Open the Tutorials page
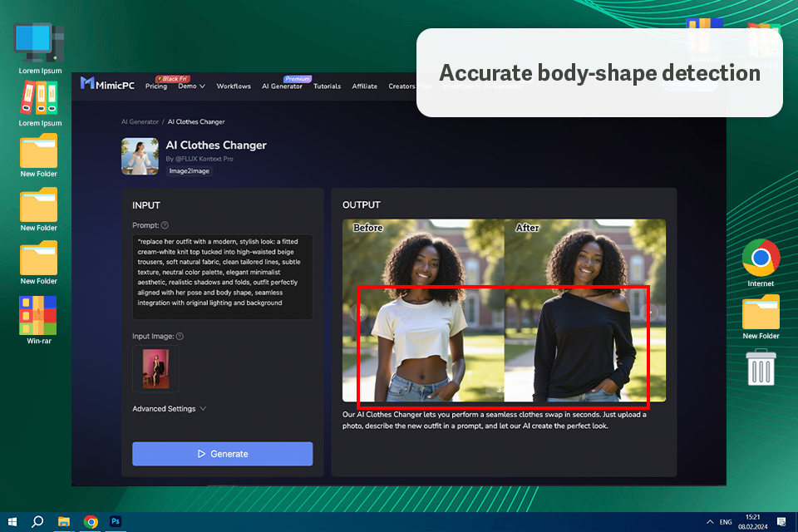This screenshot has height=532, width=798. click(x=327, y=86)
